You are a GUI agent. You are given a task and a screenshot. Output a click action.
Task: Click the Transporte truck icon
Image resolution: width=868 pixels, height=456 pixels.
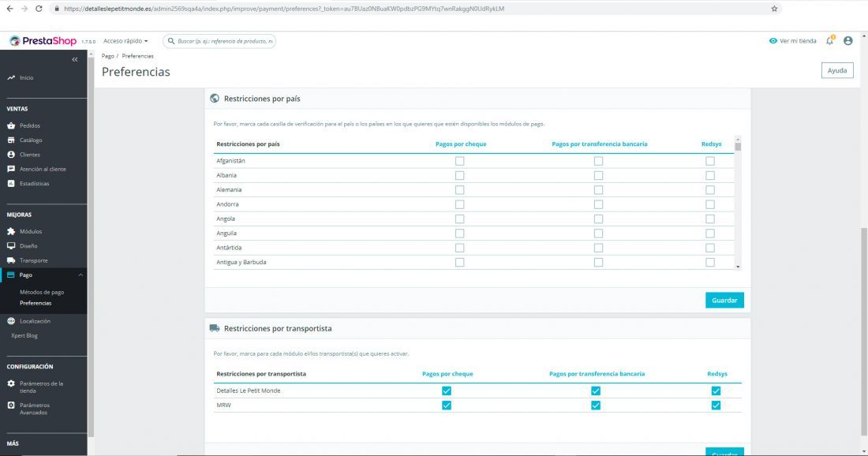tap(11, 260)
